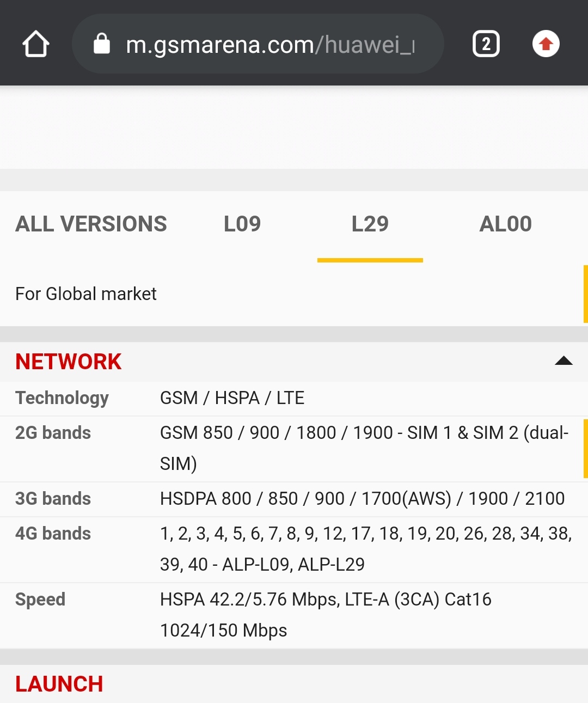Tap the red update arrow icon
The image size is (588, 703).
[546, 44]
